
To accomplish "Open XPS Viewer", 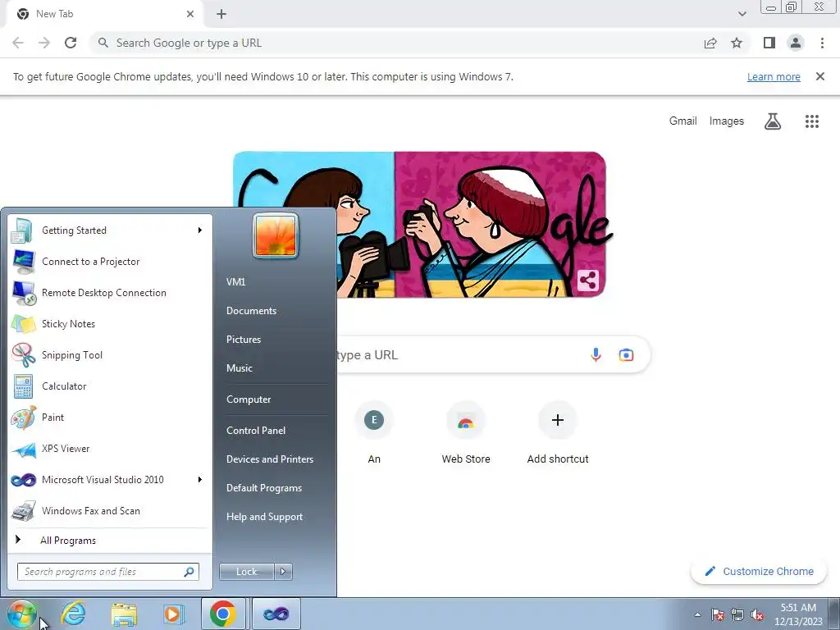I will click(x=109, y=449).
